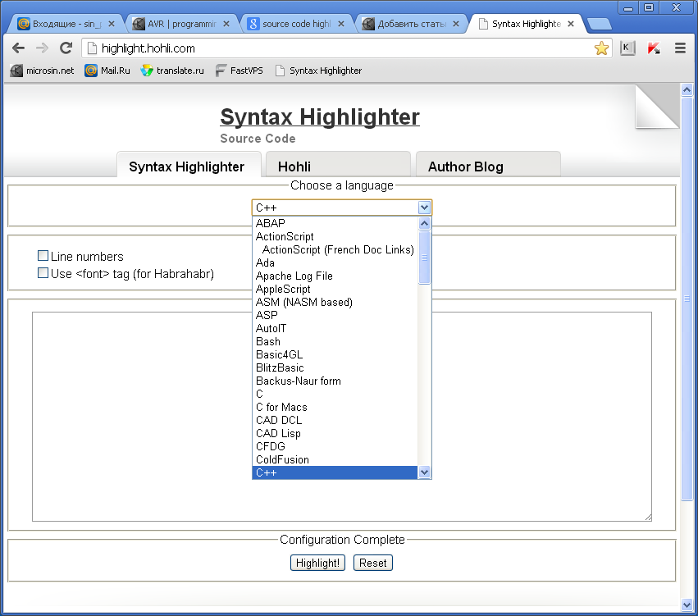Click the Syntax Highlighter heading link

coord(320,116)
